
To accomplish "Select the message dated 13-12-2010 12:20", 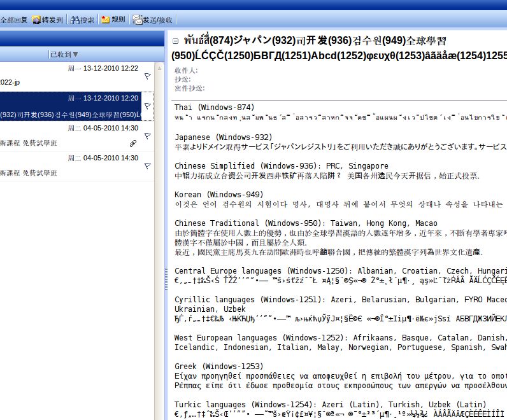I will coord(76,106).
